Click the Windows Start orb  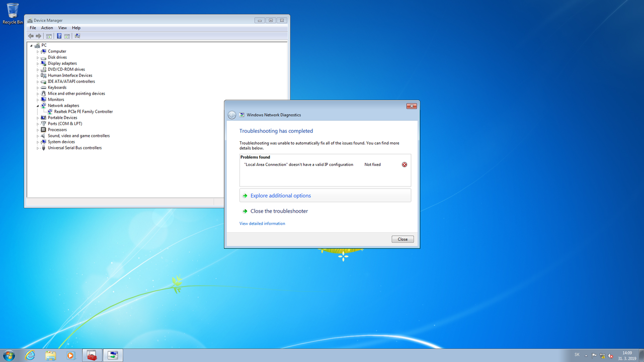[x=9, y=355]
